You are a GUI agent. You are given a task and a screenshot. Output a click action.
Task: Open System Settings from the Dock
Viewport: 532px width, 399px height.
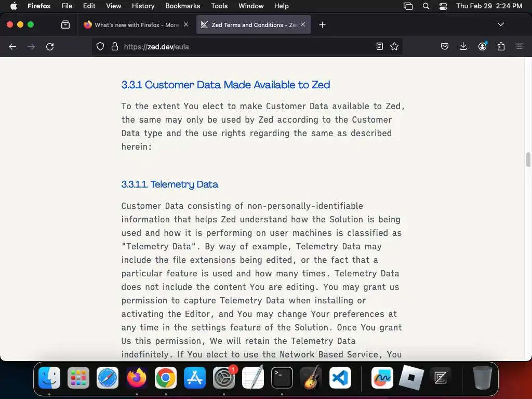[x=224, y=378]
